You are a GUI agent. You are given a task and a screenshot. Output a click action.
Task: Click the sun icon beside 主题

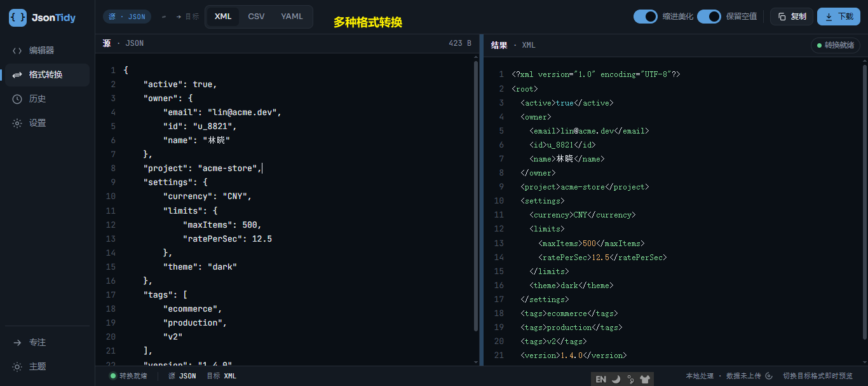pyautogui.click(x=17, y=367)
